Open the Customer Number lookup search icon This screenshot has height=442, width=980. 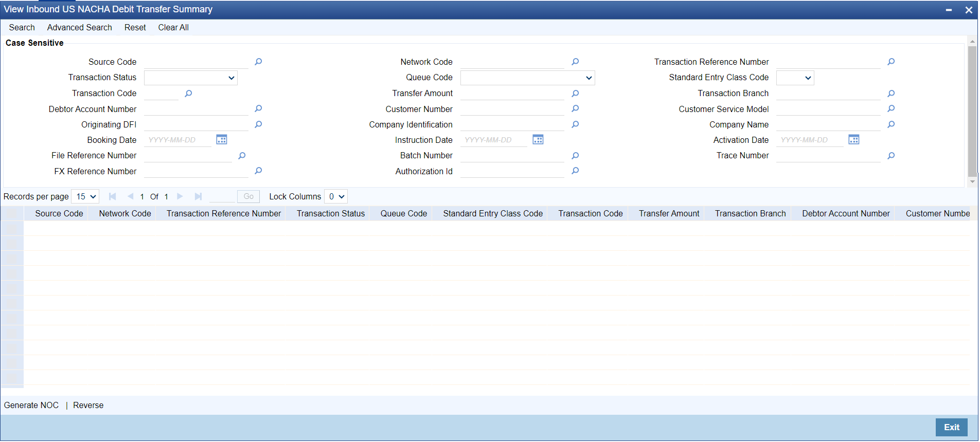(x=575, y=108)
